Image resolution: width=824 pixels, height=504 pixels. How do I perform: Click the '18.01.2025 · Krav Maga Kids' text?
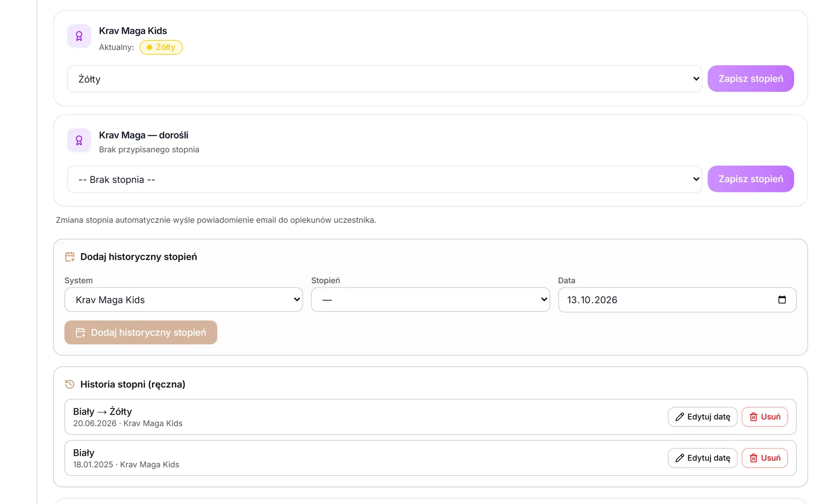click(126, 465)
